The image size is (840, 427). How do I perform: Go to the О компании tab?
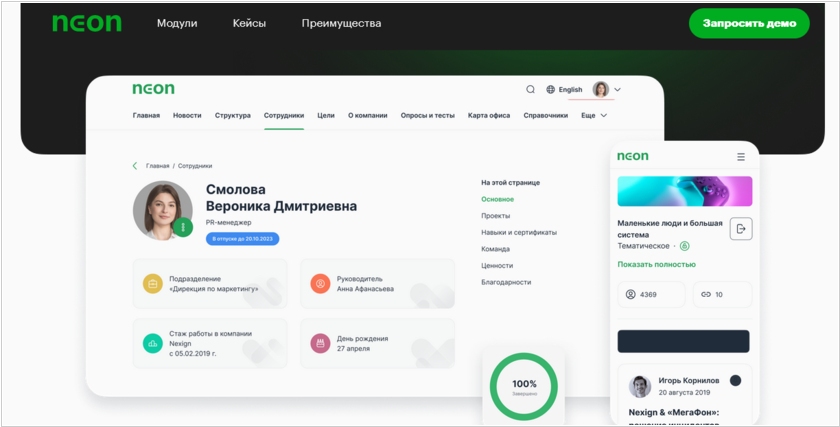click(x=368, y=115)
